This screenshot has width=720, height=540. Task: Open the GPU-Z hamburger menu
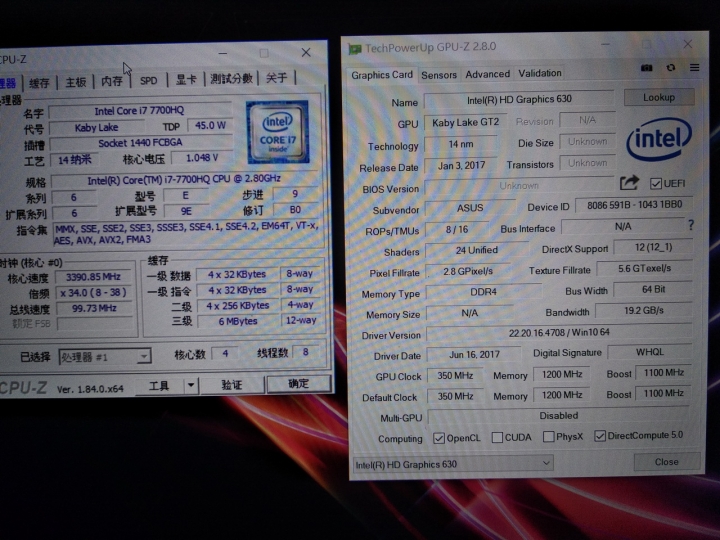click(694, 68)
